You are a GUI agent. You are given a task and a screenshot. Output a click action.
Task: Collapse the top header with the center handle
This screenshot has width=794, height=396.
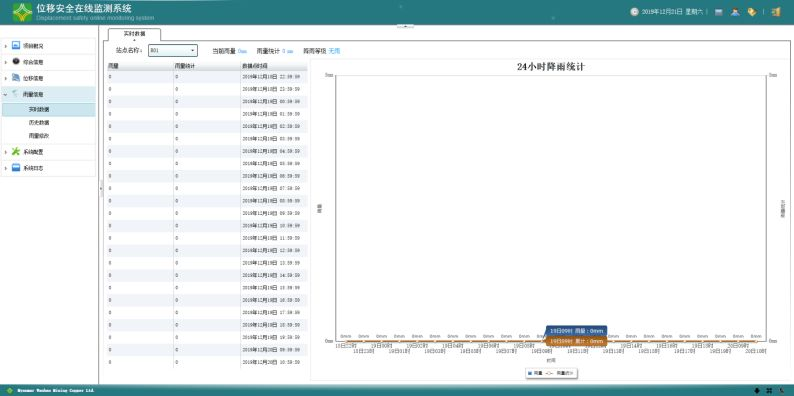pyautogui.click(x=405, y=26)
